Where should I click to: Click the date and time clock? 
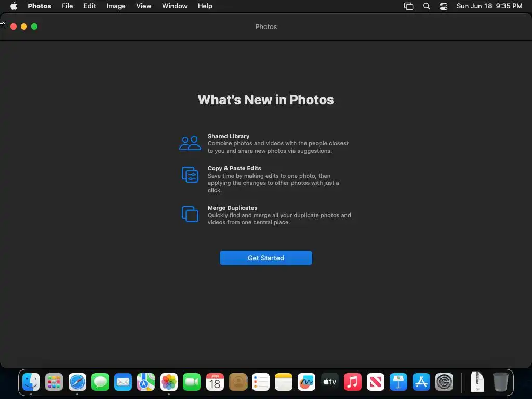tap(489, 6)
